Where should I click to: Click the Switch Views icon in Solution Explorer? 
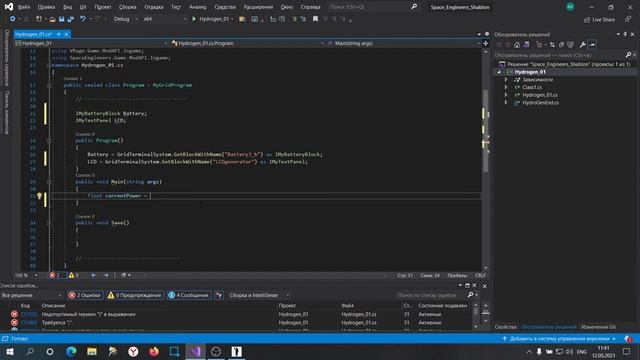[526, 45]
